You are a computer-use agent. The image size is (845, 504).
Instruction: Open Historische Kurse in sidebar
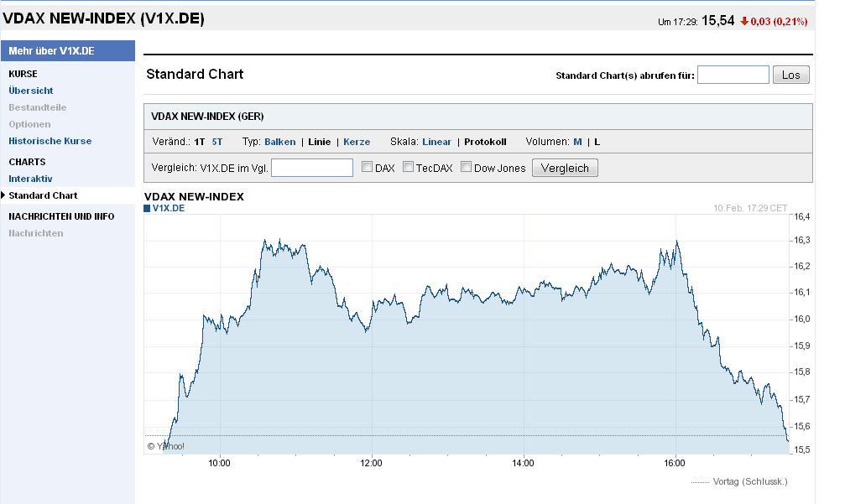pyautogui.click(x=50, y=141)
